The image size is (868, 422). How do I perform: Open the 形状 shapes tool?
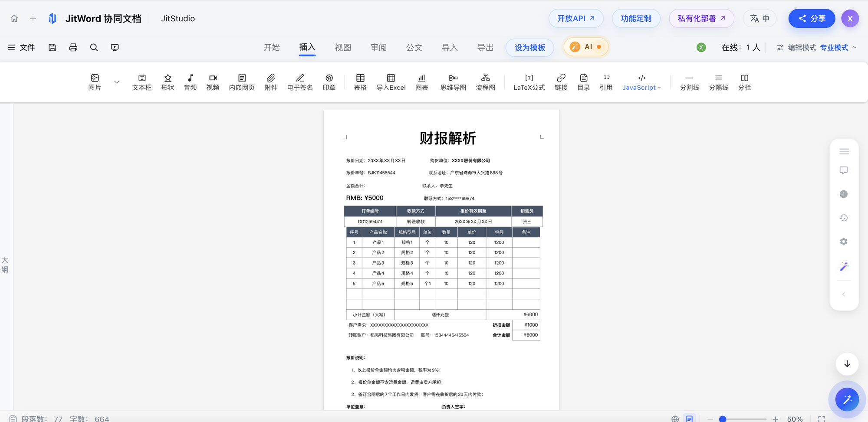point(168,82)
